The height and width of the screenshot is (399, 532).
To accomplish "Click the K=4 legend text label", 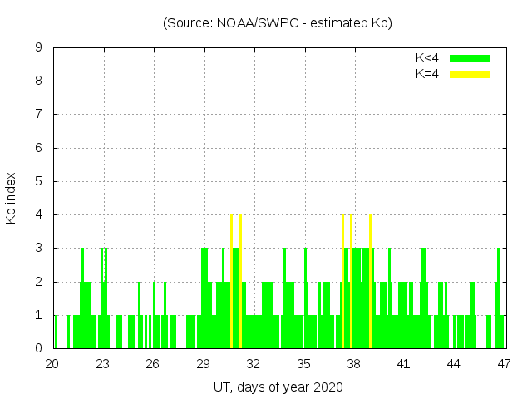I will [427, 74].
